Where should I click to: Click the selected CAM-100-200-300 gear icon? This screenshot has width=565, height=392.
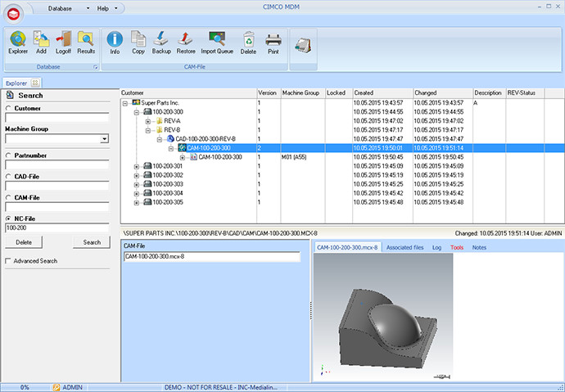(183, 148)
